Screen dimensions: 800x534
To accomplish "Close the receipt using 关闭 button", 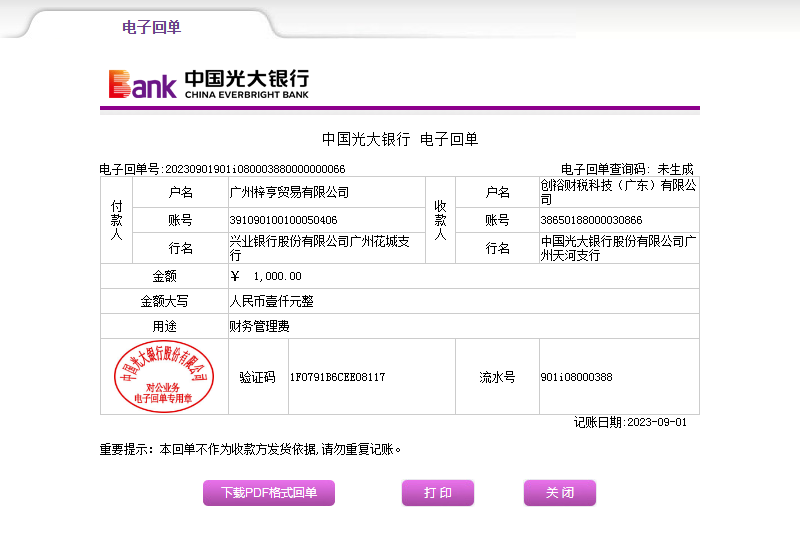I will [x=559, y=493].
